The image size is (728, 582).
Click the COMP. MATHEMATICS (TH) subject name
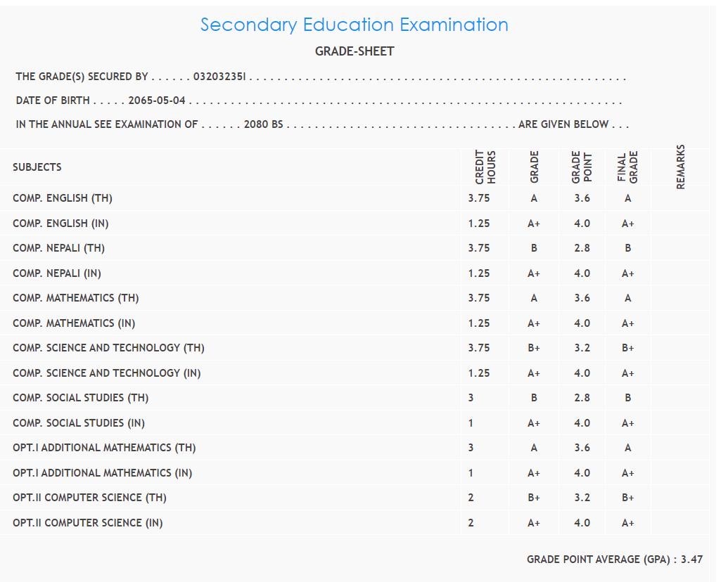click(x=76, y=298)
